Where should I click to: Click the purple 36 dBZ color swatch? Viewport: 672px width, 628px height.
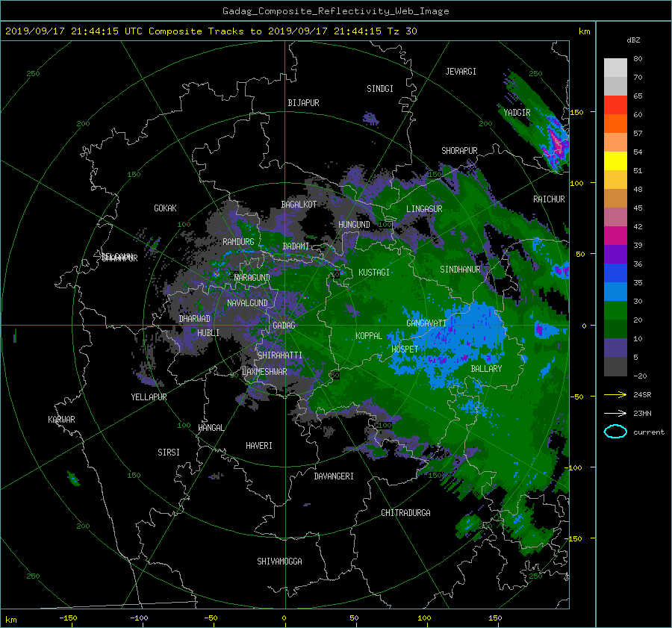click(x=615, y=255)
